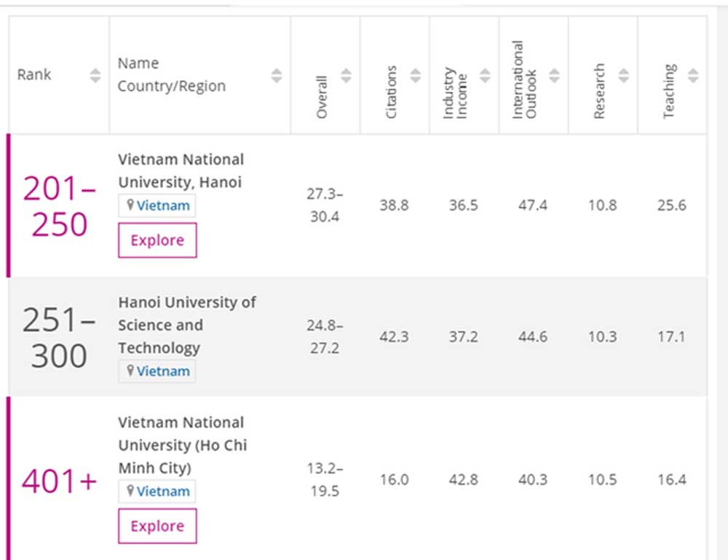728x560 pixels.
Task: Open Vietnam National University (Ho Chi Minh City)
Action: (182, 444)
